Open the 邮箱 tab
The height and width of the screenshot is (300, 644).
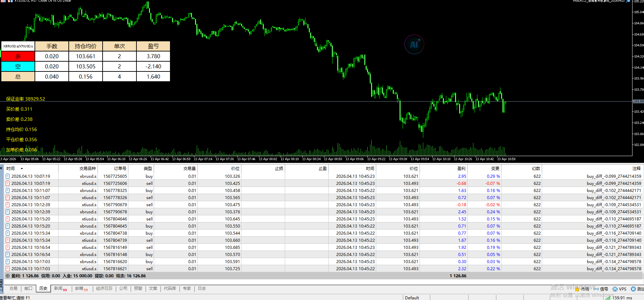81,288
